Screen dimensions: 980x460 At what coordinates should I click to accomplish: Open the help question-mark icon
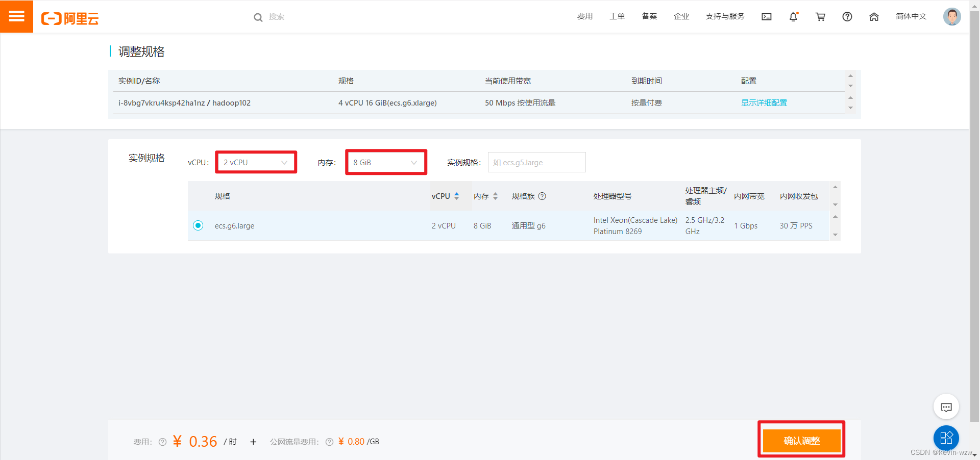click(847, 17)
